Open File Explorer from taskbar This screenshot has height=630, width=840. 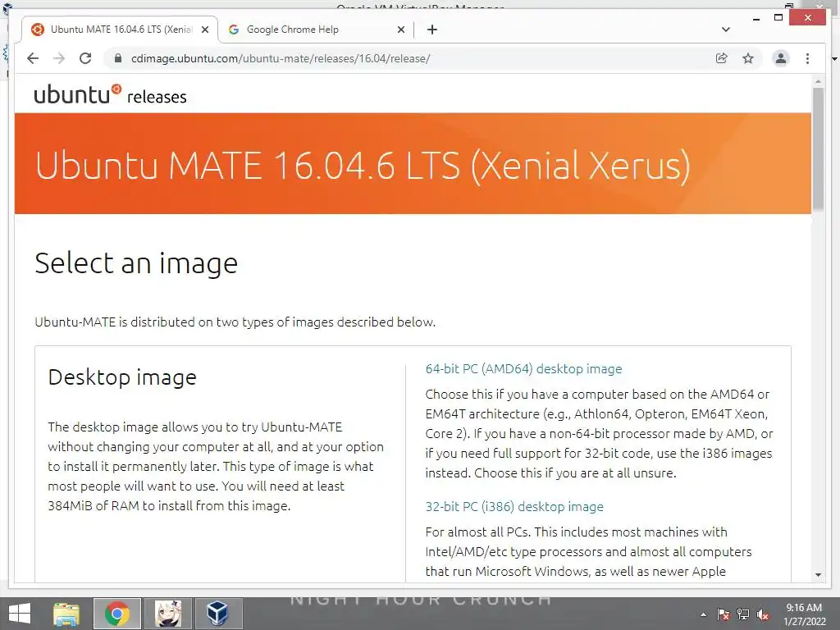[66, 614]
